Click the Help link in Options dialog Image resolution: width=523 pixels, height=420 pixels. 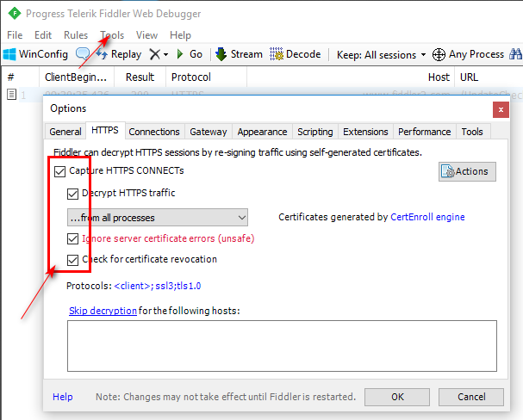pyautogui.click(x=62, y=397)
